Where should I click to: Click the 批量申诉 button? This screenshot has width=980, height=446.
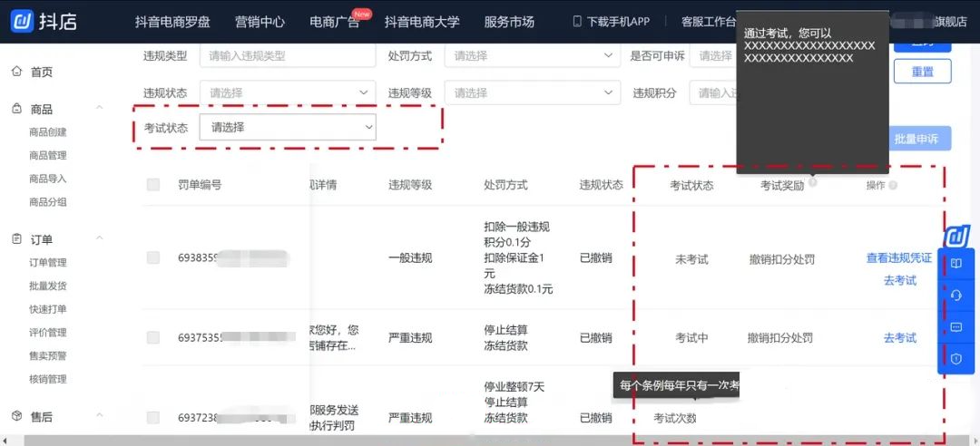tap(920, 139)
